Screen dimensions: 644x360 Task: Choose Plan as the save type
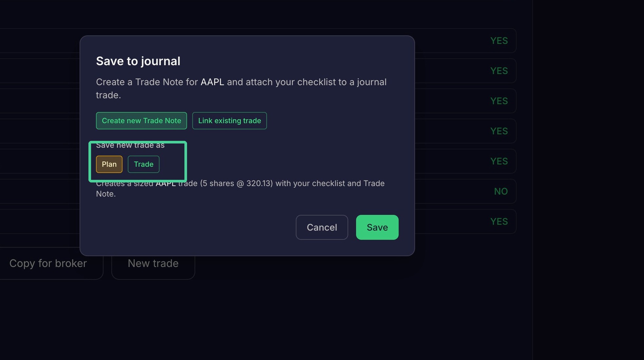pos(109,164)
